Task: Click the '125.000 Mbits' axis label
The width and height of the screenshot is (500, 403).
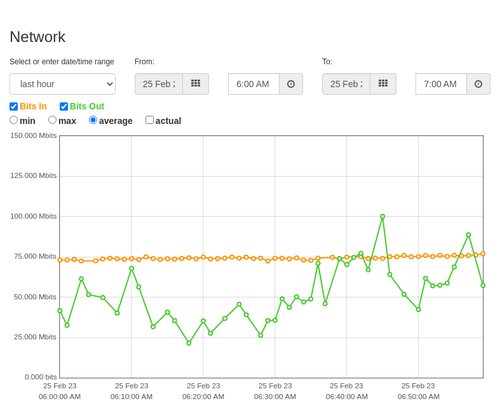Action: [x=33, y=175]
